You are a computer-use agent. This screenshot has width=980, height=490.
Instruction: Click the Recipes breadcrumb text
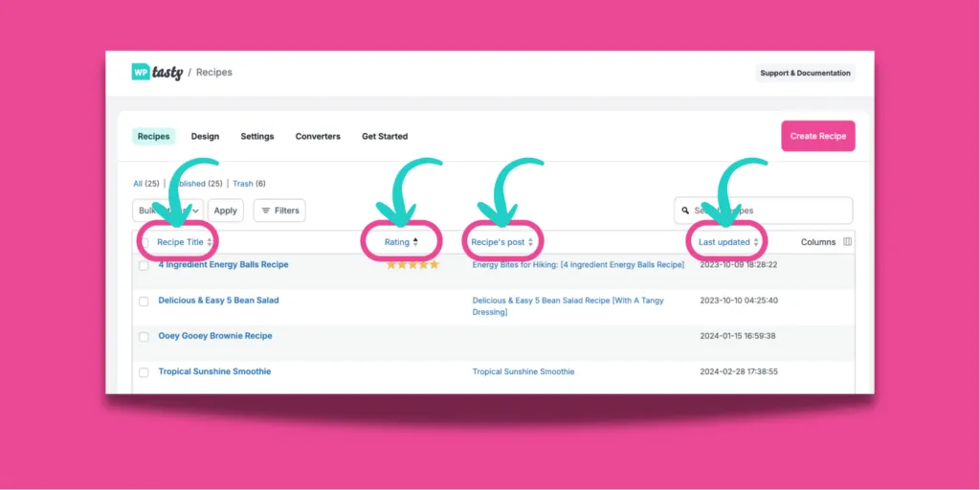[213, 73]
